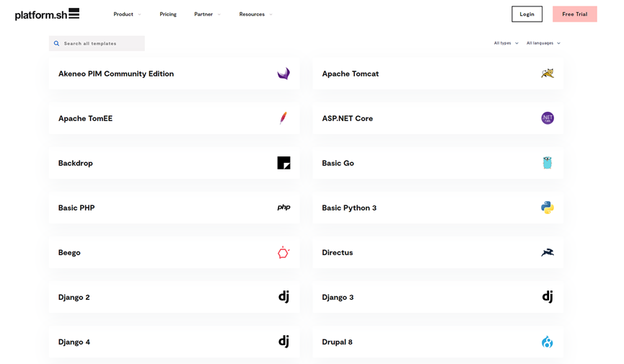This screenshot has width=624, height=364.
Task: Click the Backdrop black square logo
Action: click(284, 163)
